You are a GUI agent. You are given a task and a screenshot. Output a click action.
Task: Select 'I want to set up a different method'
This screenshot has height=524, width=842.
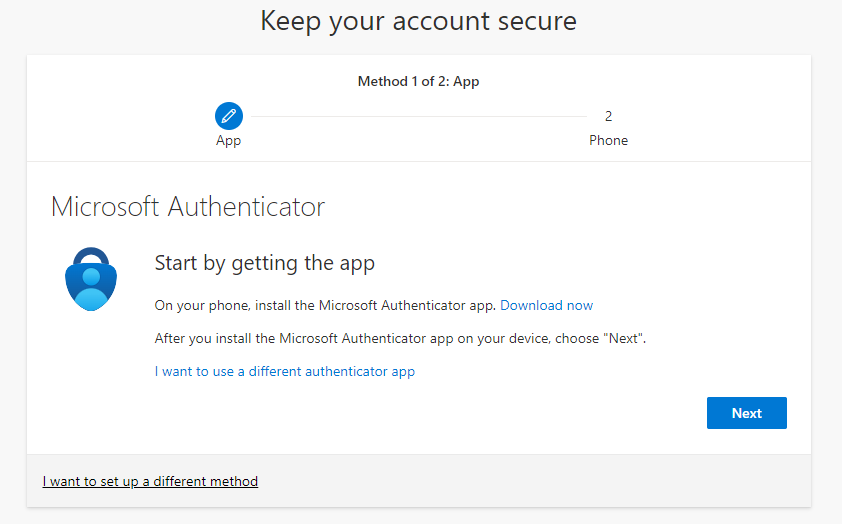(150, 481)
